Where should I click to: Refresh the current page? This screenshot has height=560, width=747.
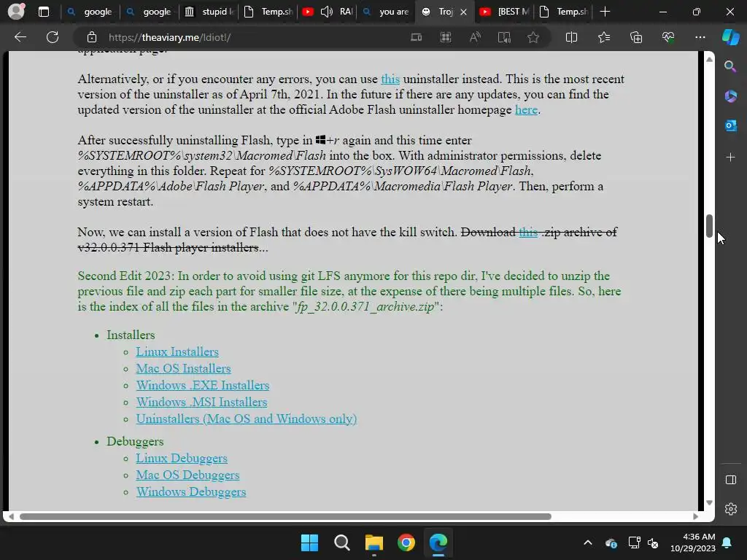[53, 37]
